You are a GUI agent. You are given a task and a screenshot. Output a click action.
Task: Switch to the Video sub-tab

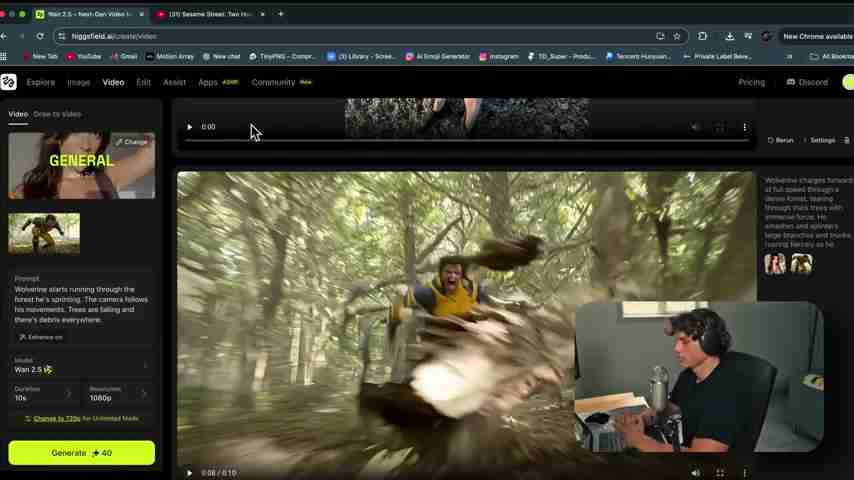click(x=18, y=114)
